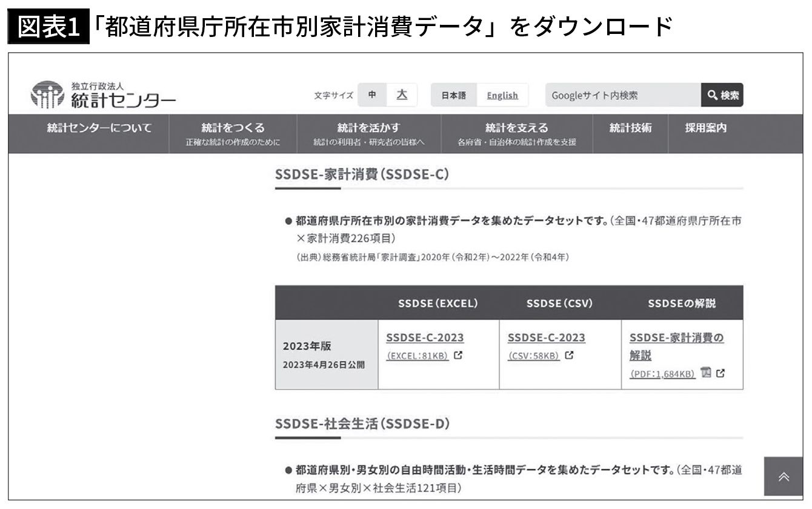Set text size to 中

pos(372,95)
